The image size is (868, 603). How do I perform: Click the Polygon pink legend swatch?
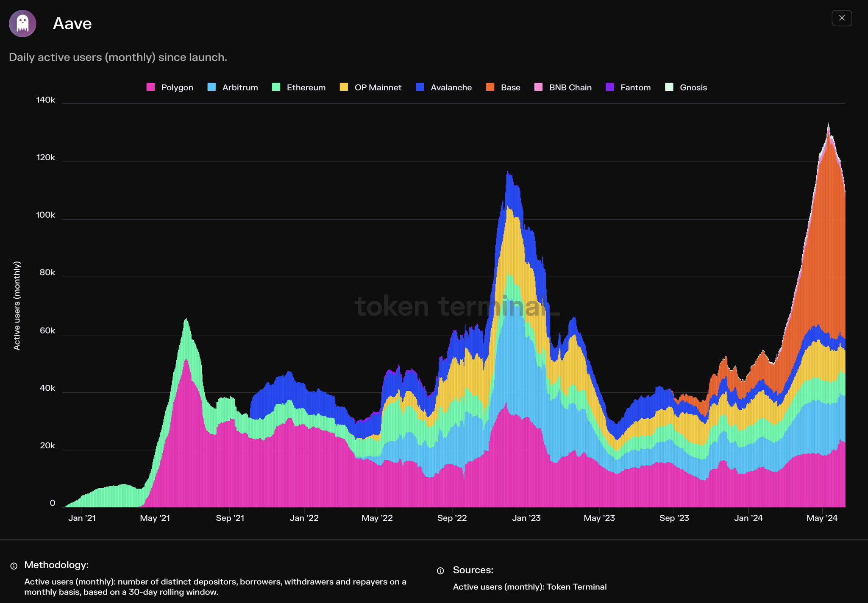click(150, 87)
